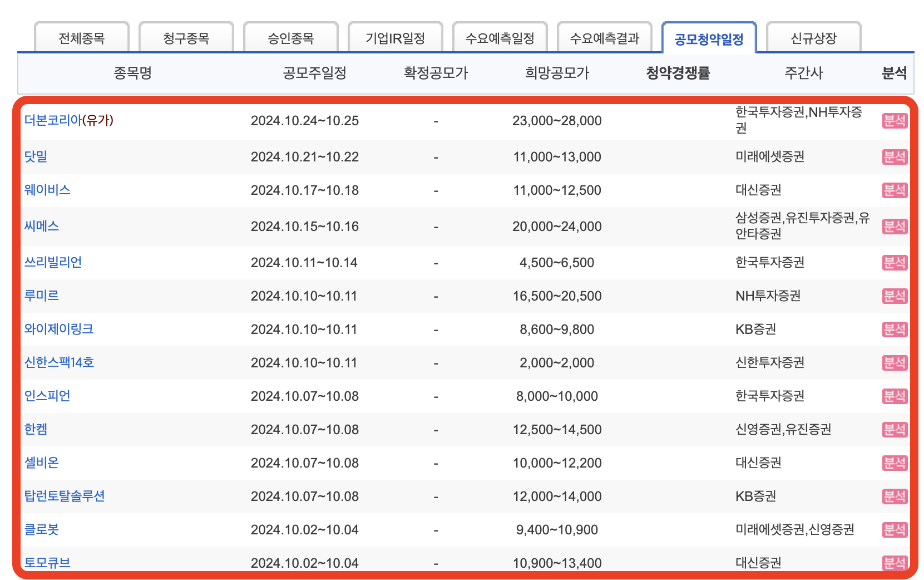Click the 분석 icon for 탑런토탈솔루션
The width and height of the screenshot is (924, 580).
[895, 497]
